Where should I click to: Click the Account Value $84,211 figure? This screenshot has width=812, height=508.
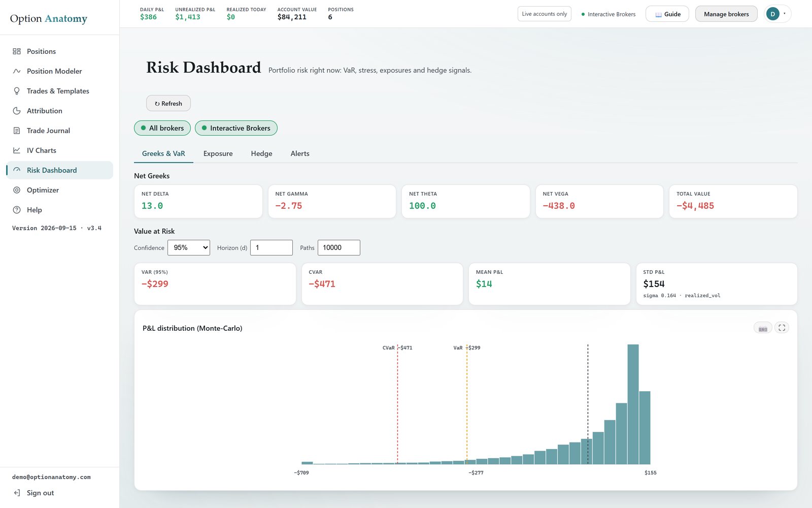pyautogui.click(x=292, y=17)
